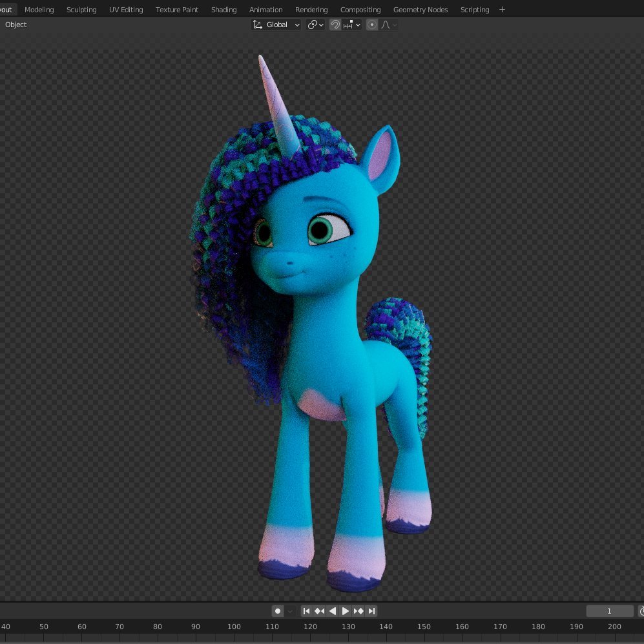
Task: Play the animation in reverse
Action: coord(333,611)
